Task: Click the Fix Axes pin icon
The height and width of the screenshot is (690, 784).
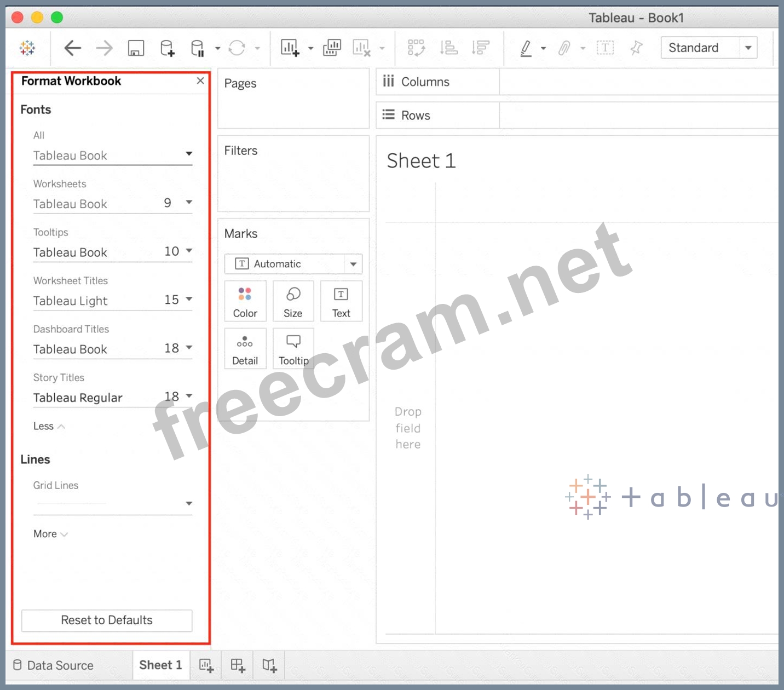Action: tap(636, 48)
